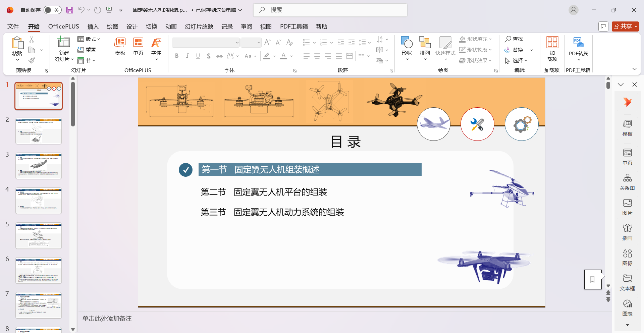Click the Decrease font size icon

[278, 42]
